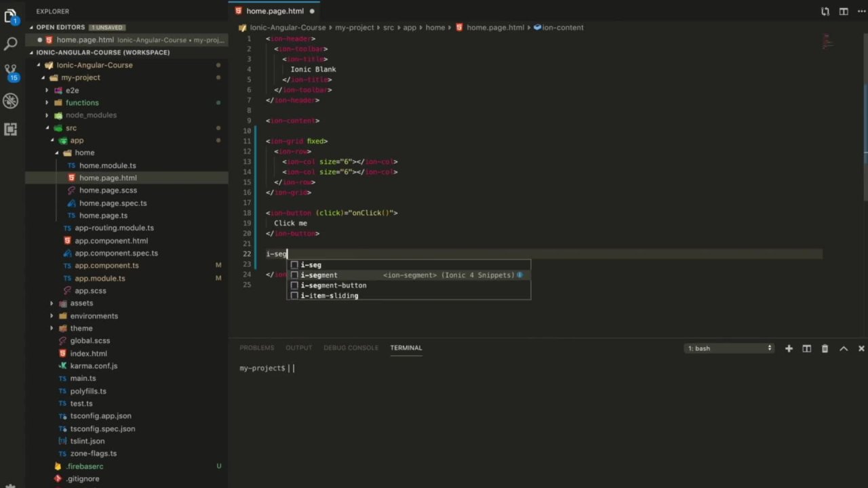
Task: Select the i-segment snippet suggestion
Action: 318,275
